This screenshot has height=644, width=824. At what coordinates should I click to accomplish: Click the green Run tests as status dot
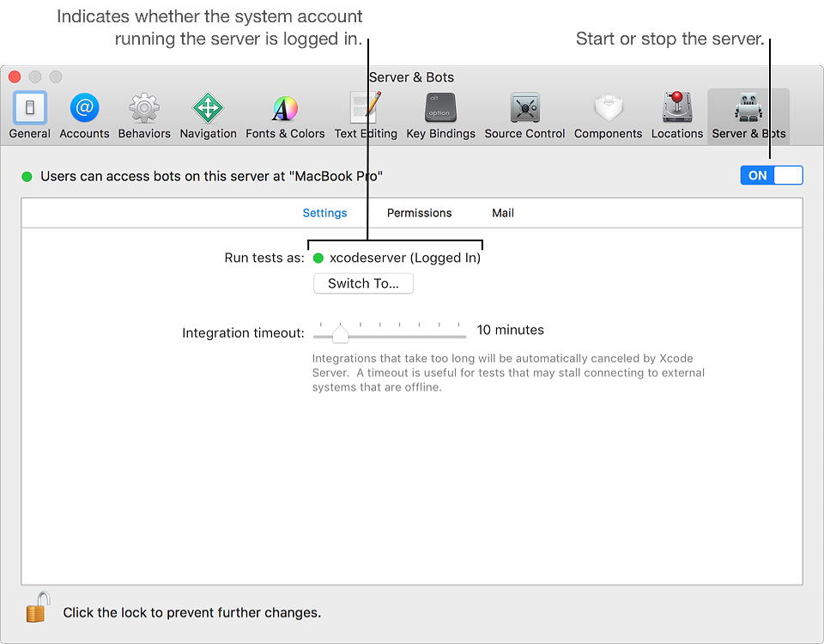pos(318,258)
